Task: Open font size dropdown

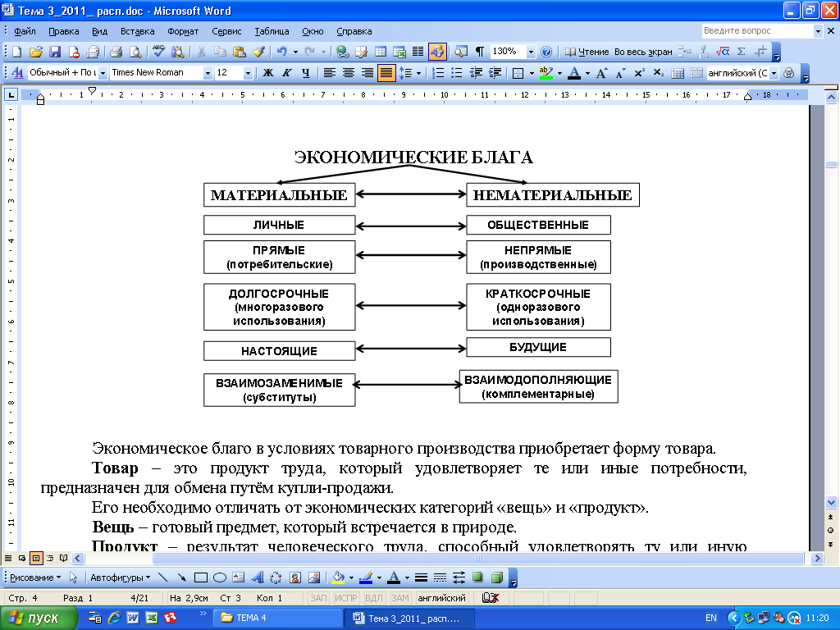Action: [248, 73]
